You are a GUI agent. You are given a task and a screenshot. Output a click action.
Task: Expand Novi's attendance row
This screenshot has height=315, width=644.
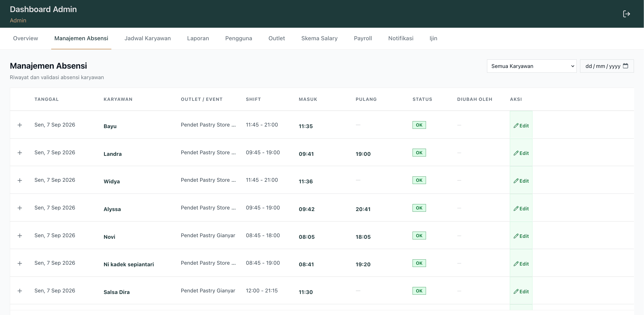tap(20, 236)
